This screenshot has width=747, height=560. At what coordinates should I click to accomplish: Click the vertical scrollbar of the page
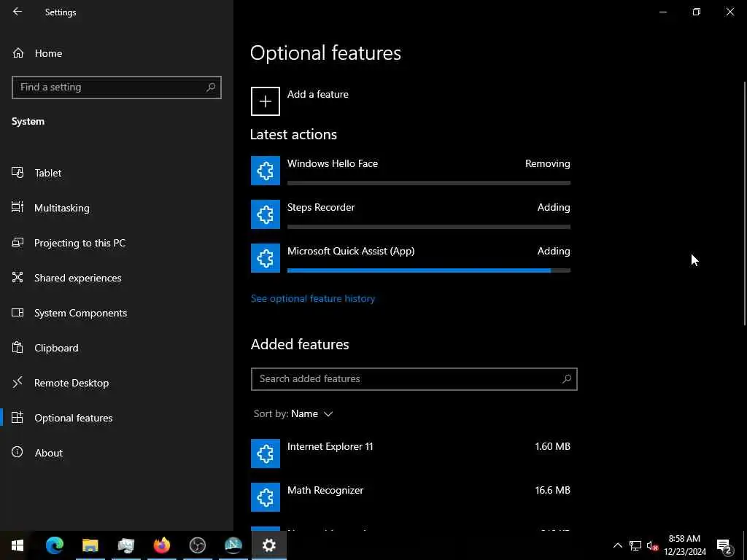745,204
